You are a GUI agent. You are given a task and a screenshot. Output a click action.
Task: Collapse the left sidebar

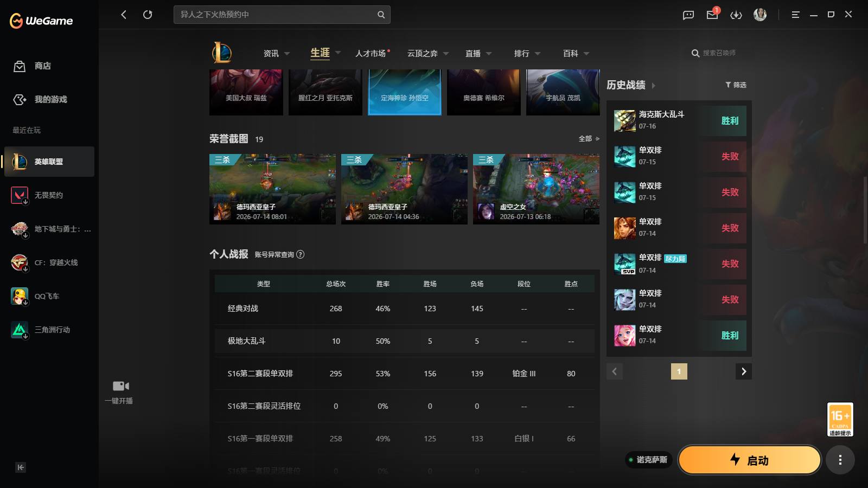(21, 467)
